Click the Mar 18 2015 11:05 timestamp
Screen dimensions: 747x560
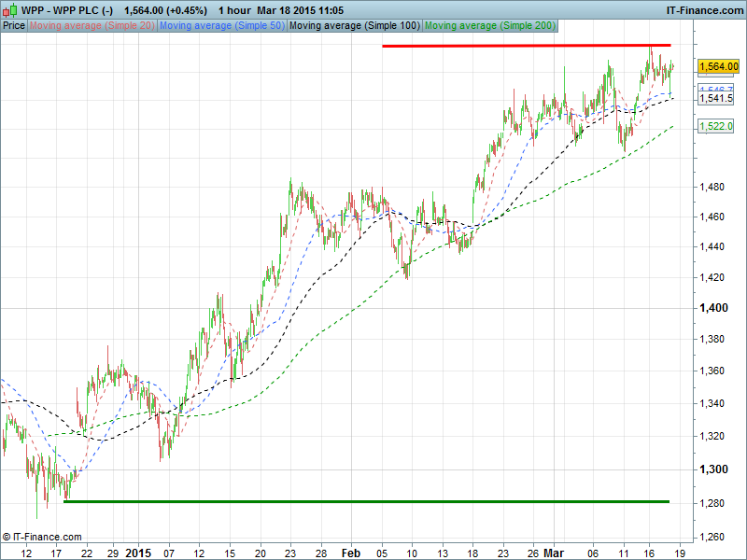[301, 9]
